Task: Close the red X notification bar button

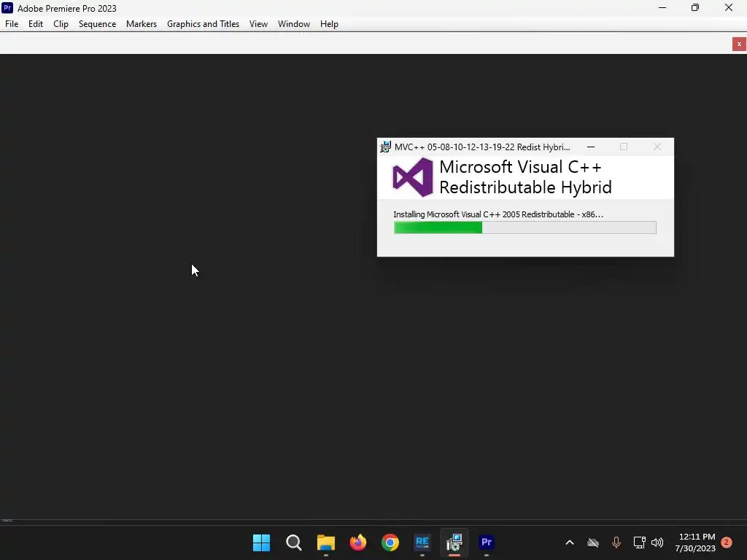Action: pyautogui.click(x=739, y=44)
